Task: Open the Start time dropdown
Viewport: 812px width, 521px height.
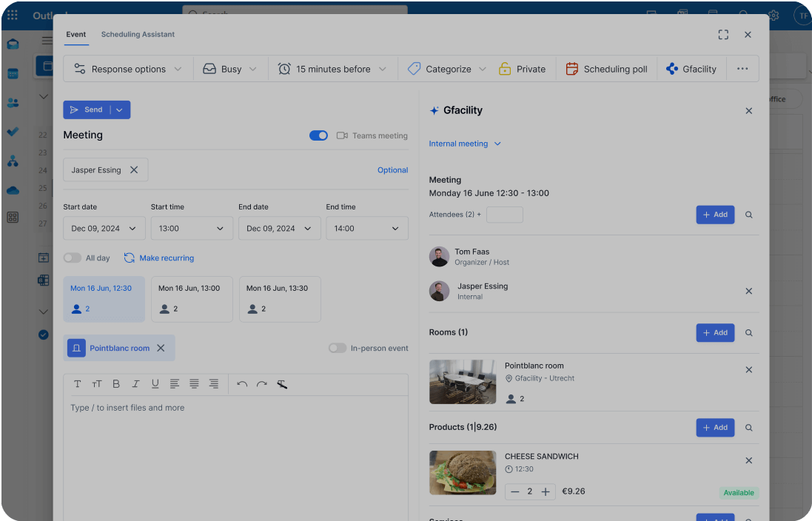Action: [x=192, y=229]
